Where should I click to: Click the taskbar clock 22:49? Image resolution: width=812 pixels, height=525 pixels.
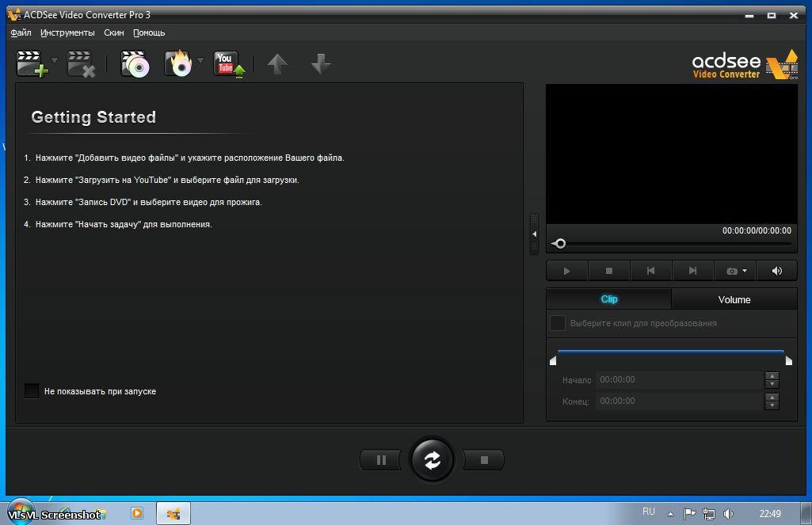click(769, 514)
